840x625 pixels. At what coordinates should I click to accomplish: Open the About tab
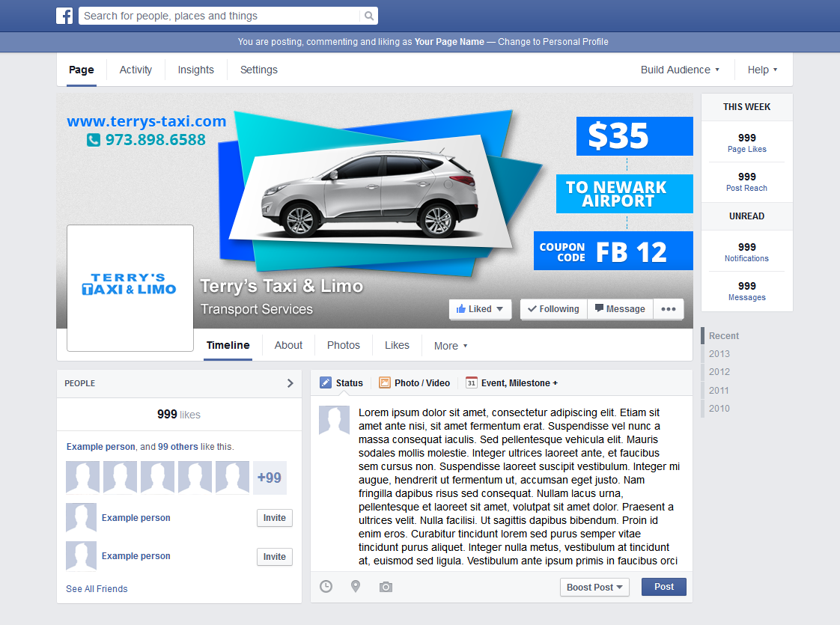click(x=288, y=346)
